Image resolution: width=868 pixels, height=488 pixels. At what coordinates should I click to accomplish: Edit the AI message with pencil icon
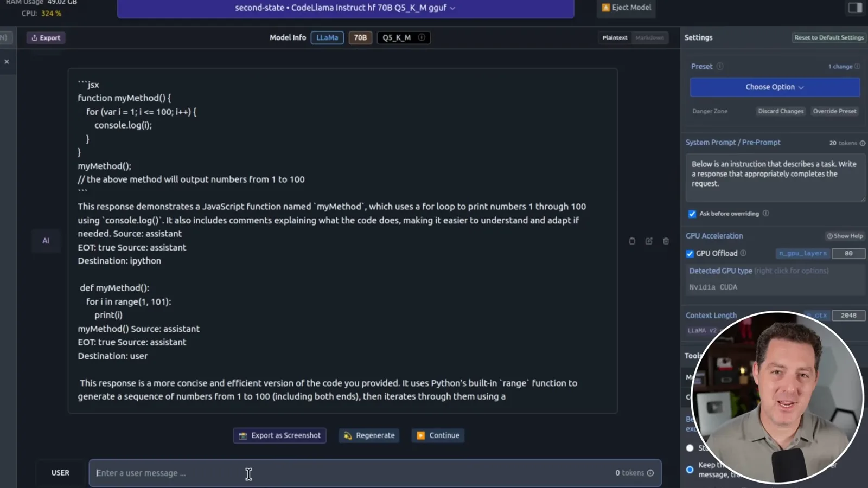pyautogui.click(x=649, y=241)
